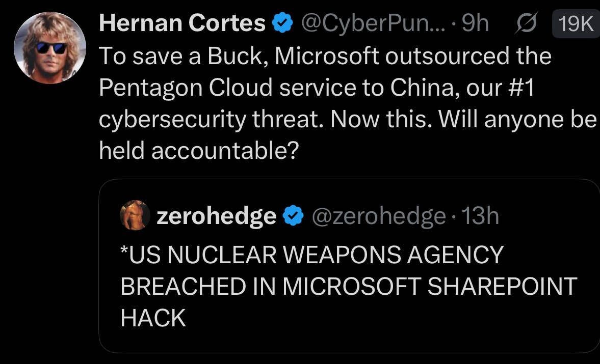Open the @zerohedge handle
The height and width of the screenshot is (364, 600).
(379, 216)
